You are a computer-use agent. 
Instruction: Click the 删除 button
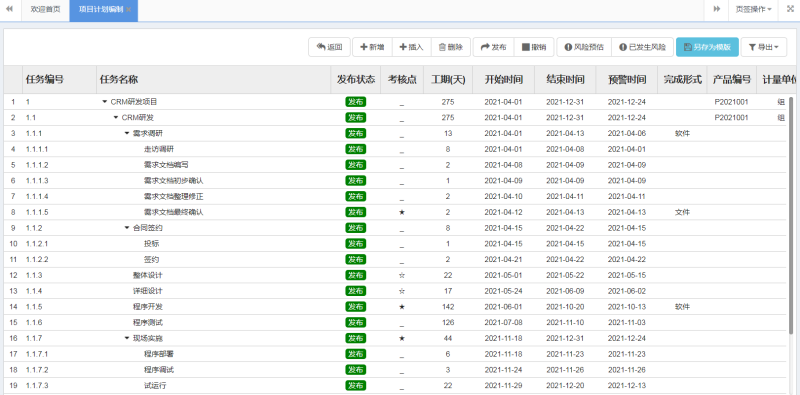[451, 47]
